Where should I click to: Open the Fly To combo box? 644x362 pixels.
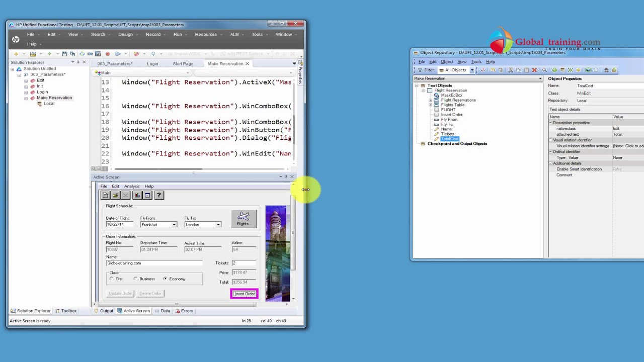[218, 225]
